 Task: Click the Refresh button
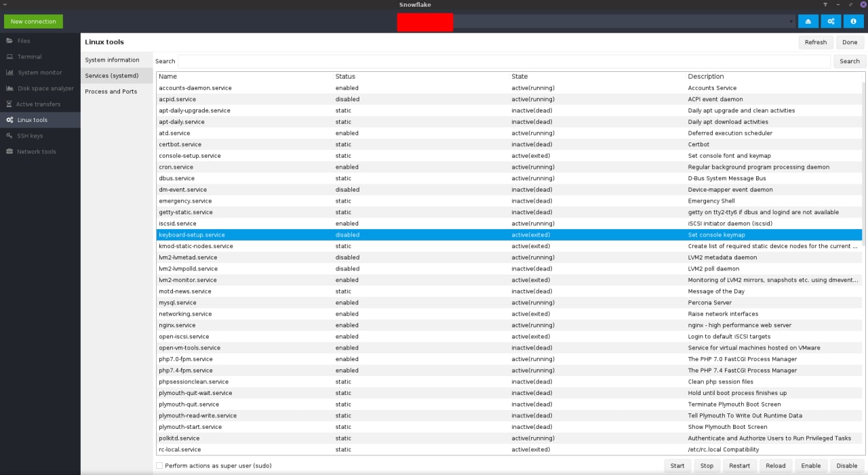pyautogui.click(x=816, y=42)
